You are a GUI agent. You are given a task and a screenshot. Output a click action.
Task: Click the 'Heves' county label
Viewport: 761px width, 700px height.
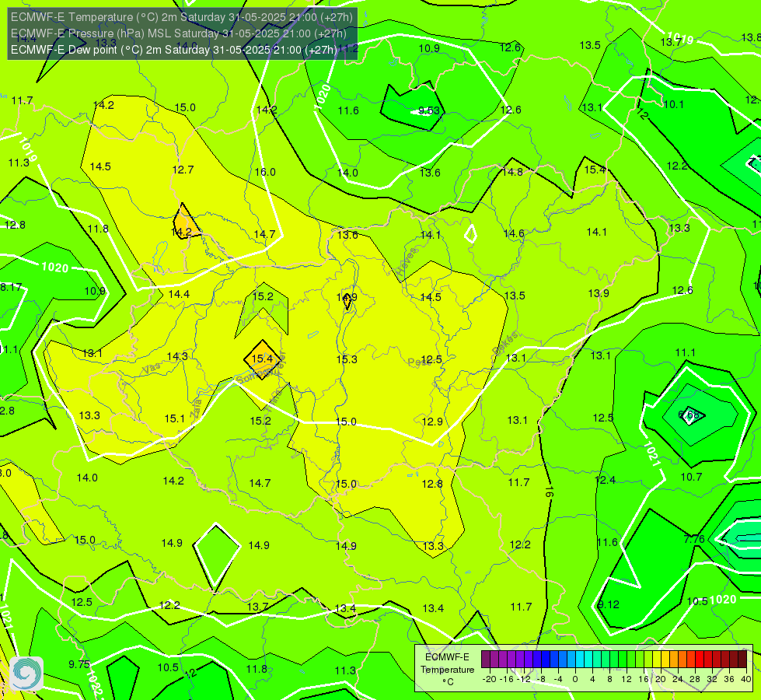[x=407, y=262]
